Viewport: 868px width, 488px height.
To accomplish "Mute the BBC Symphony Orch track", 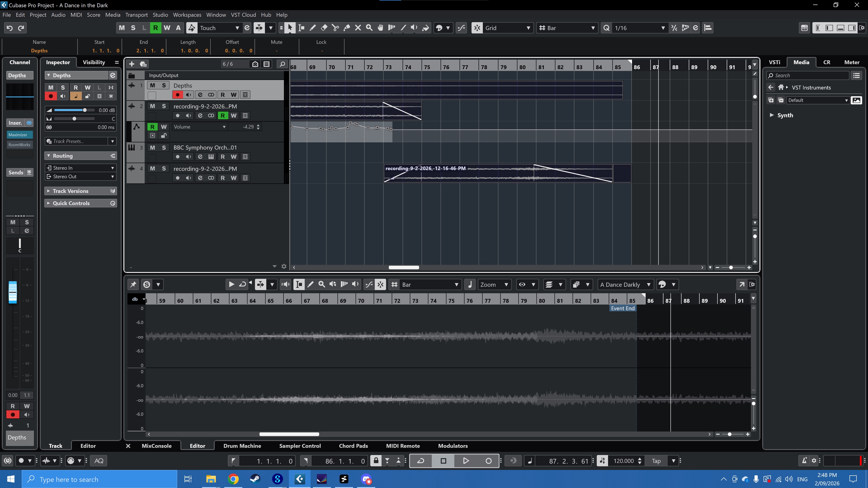I will [x=152, y=148].
